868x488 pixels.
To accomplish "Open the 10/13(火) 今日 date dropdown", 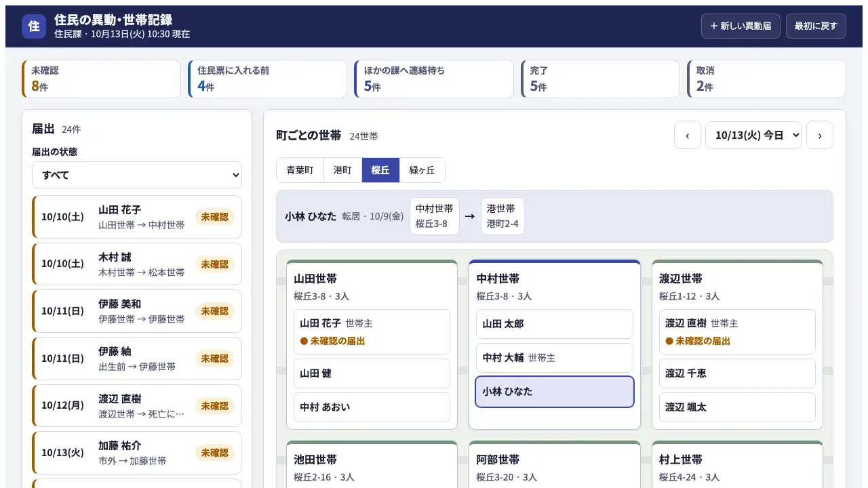I will [753, 135].
